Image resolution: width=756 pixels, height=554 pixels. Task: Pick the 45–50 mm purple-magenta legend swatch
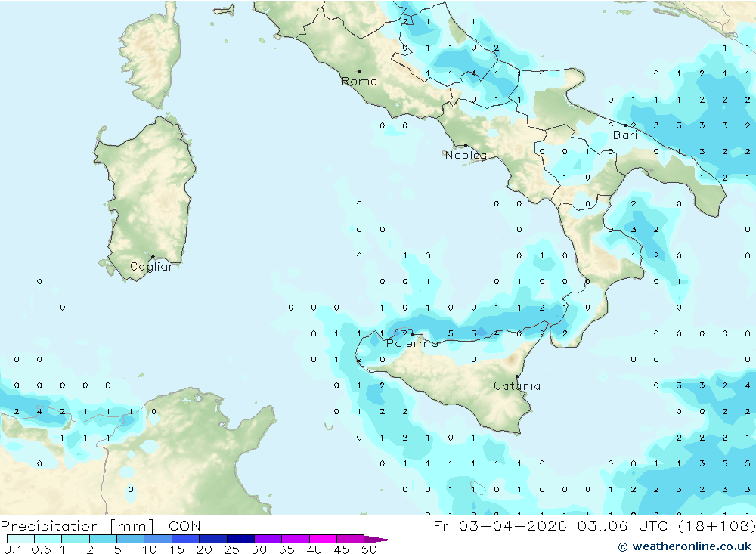tap(351, 539)
